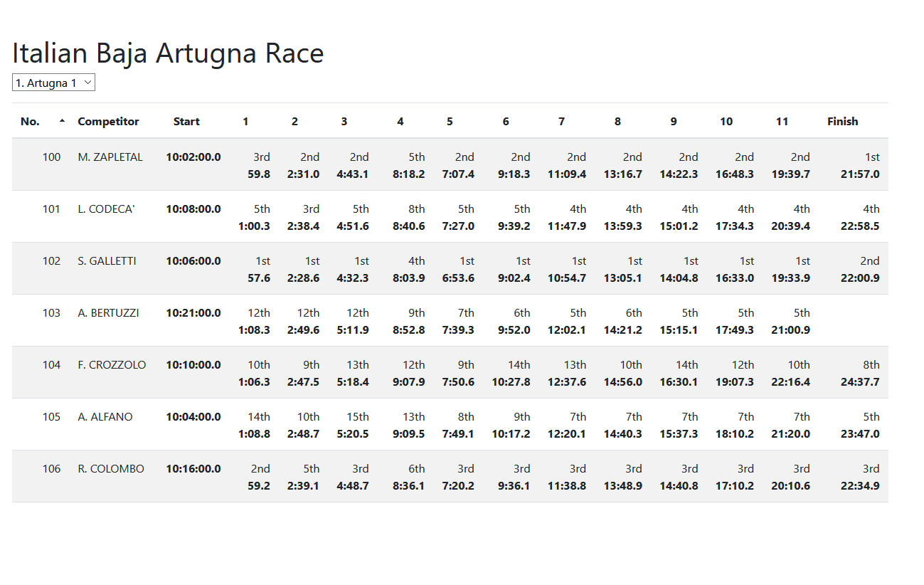Image resolution: width=924 pixels, height=585 pixels.
Task: Click competitor A. BERTUZZI's name
Action: (x=107, y=312)
